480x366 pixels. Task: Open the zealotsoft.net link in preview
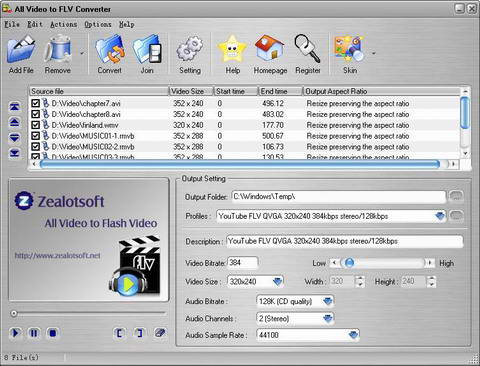(x=57, y=256)
